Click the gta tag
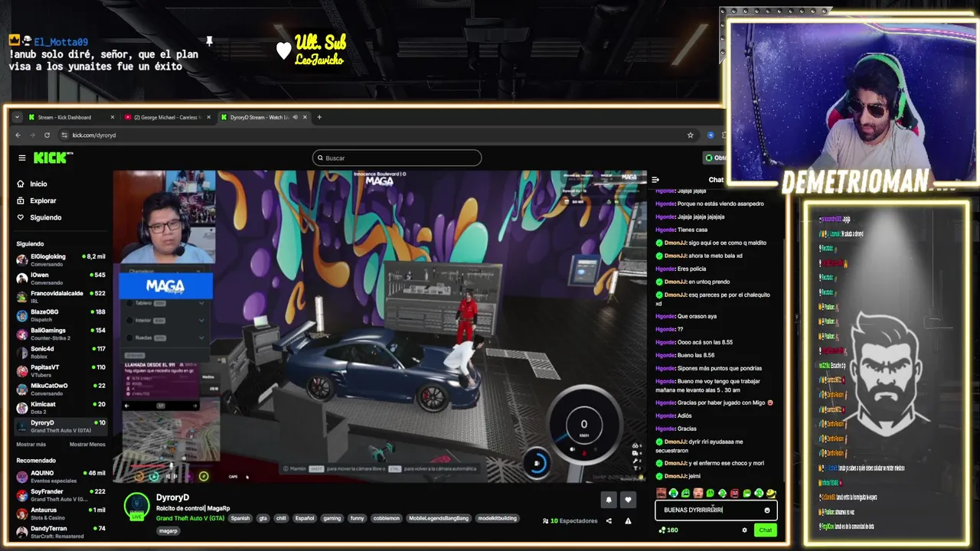Image resolution: width=980 pixels, height=551 pixels. coord(263,518)
